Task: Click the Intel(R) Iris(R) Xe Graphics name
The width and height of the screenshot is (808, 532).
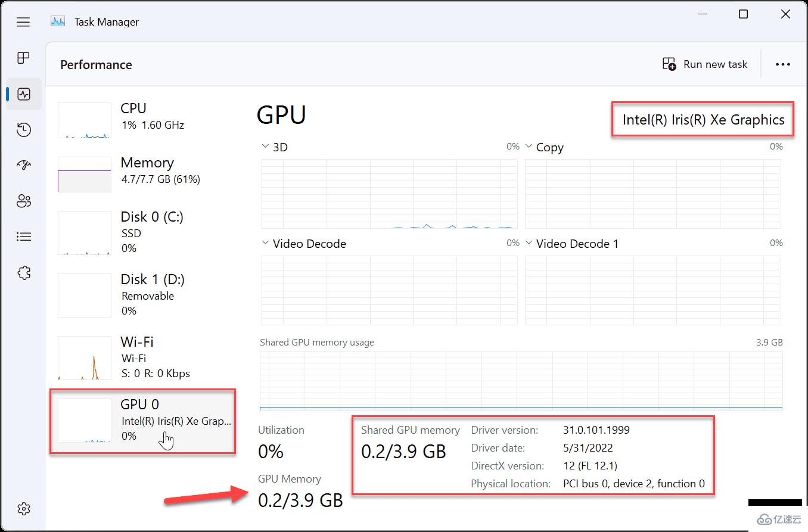Action: (x=703, y=120)
